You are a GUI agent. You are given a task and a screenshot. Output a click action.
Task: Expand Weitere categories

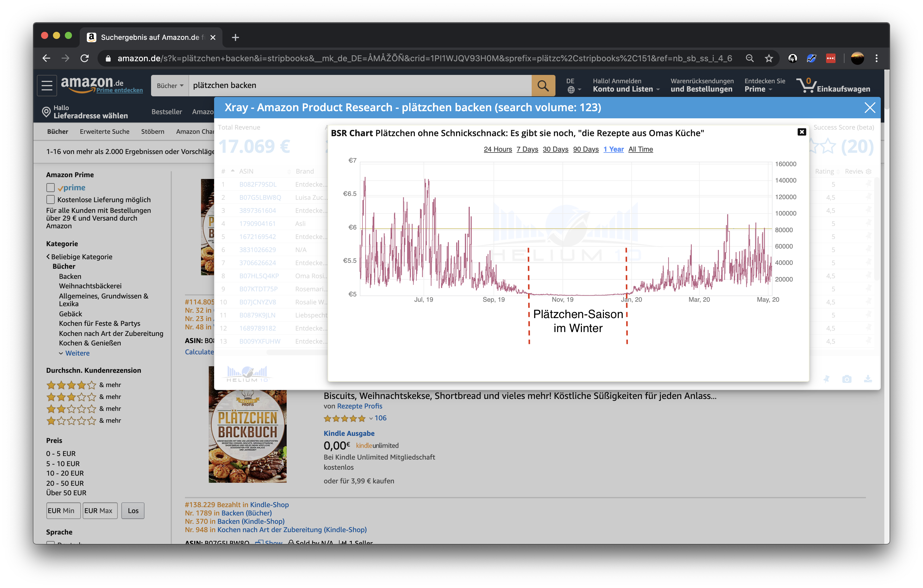pyautogui.click(x=77, y=353)
